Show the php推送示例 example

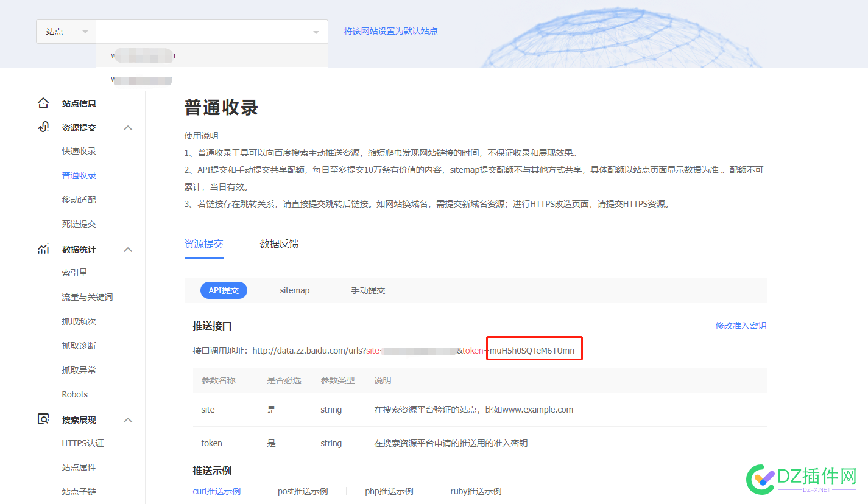point(389,491)
